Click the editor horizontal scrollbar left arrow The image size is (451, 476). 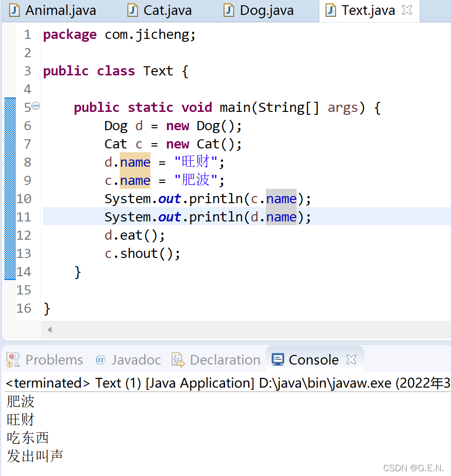(50, 330)
